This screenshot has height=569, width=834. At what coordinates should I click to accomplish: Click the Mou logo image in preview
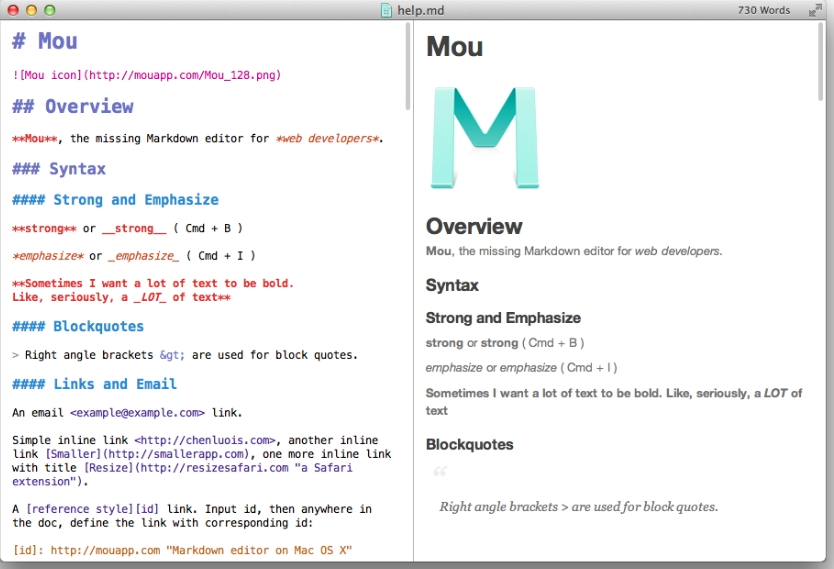click(x=484, y=138)
